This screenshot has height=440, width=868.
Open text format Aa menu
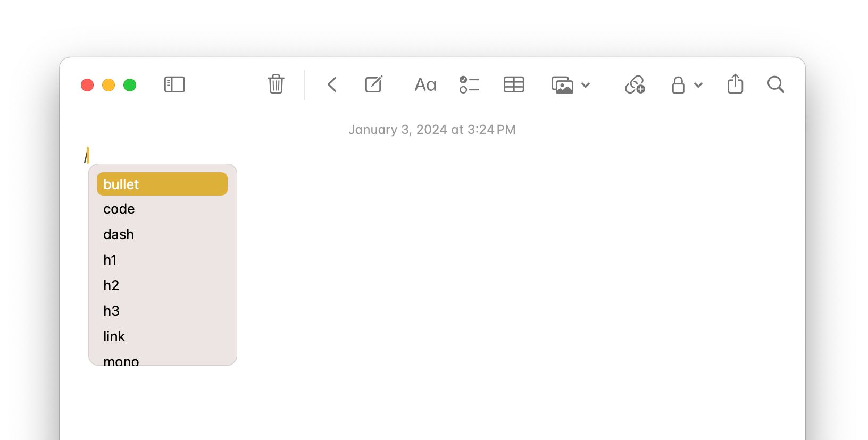click(425, 85)
